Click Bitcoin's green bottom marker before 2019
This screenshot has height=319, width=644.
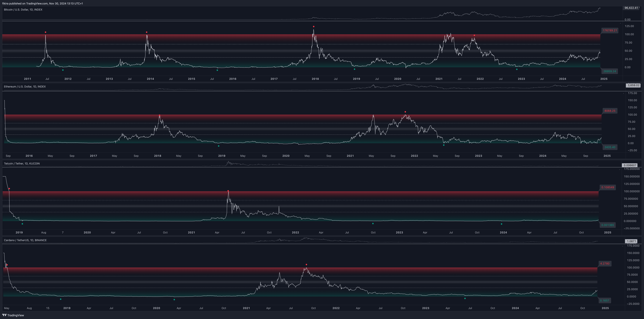(354, 69)
